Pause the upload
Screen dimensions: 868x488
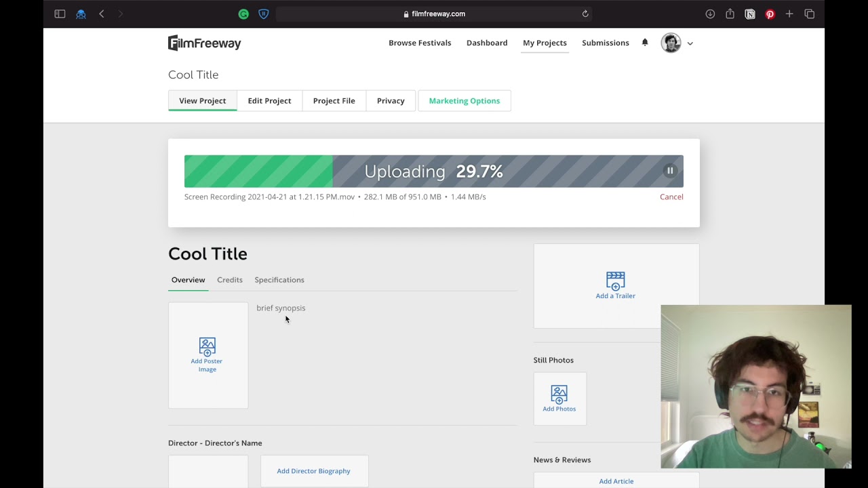[x=669, y=171]
